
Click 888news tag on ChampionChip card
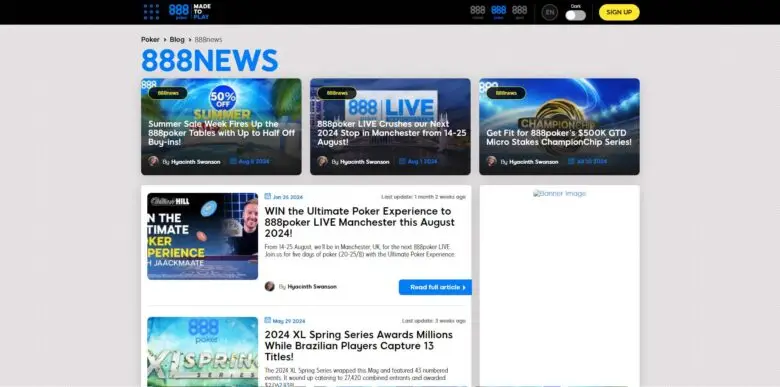click(x=506, y=93)
